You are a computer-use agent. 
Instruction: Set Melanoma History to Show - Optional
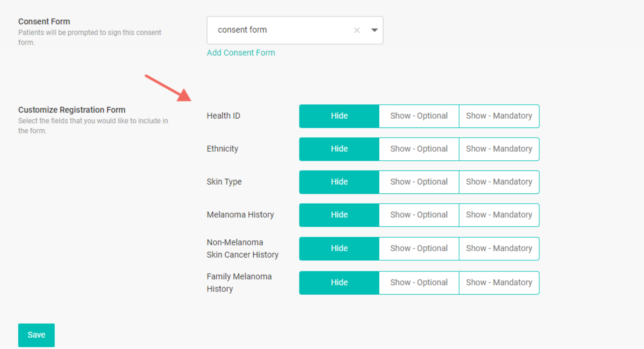pyautogui.click(x=419, y=215)
